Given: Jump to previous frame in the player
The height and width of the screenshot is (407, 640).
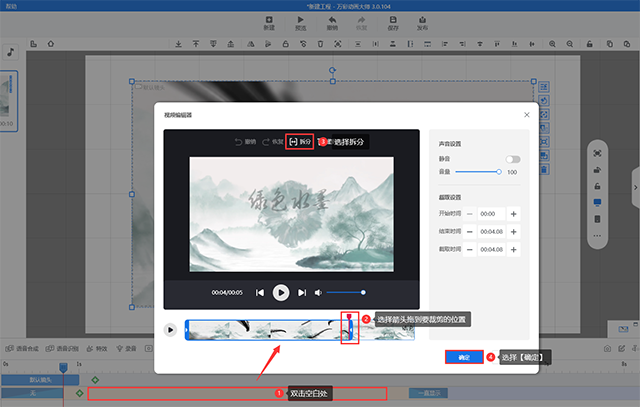Looking at the screenshot, I should click(x=260, y=292).
